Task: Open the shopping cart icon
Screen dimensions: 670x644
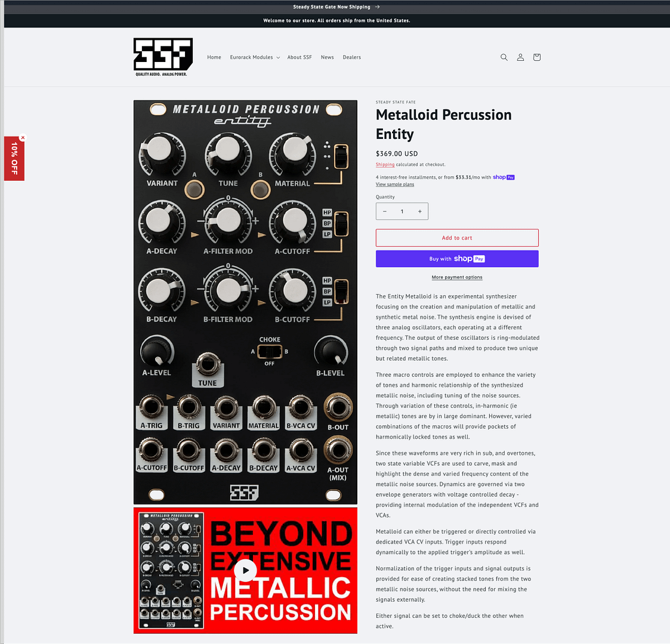Action: (x=536, y=57)
